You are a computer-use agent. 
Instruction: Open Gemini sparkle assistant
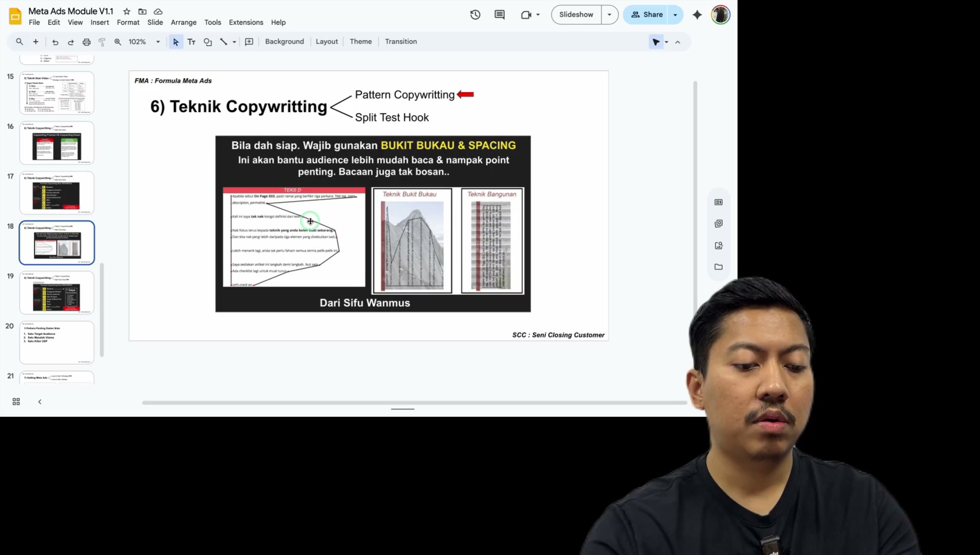[697, 15]
